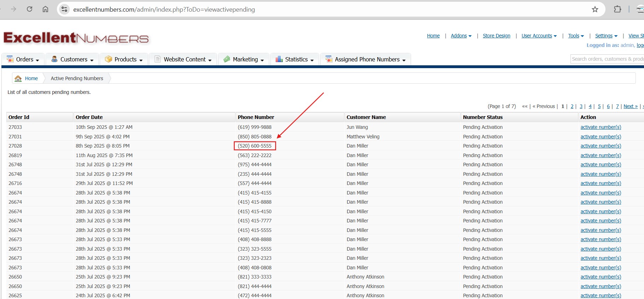Expand the Customers dropdown menu

point(72,59)
